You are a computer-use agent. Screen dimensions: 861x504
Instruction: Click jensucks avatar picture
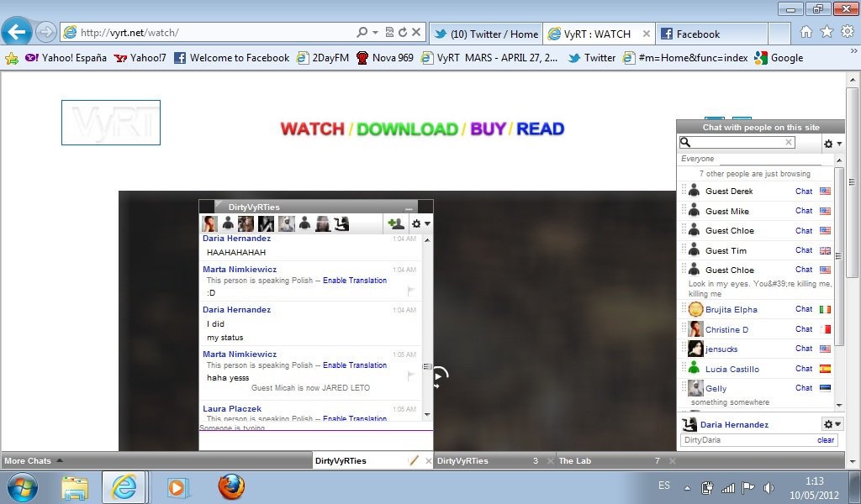coord(695,349)
